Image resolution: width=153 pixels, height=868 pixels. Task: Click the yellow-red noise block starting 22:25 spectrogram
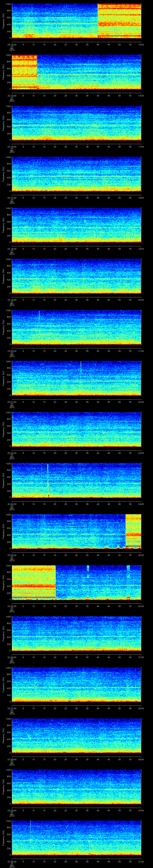click(34, 582)
